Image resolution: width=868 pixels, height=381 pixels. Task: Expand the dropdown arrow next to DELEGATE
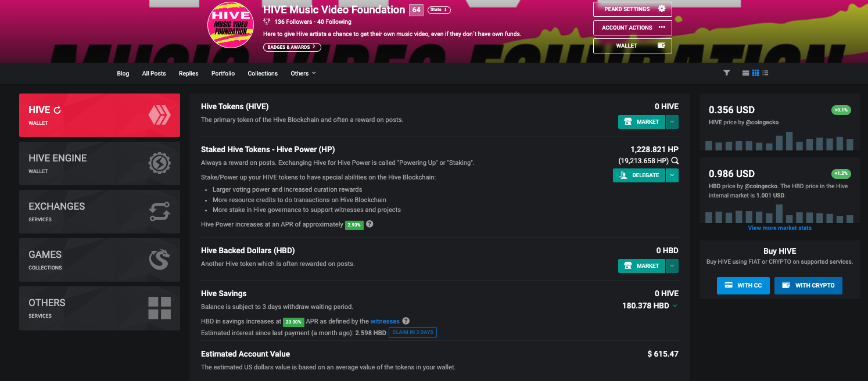pyautogui.click(x=672, y=175)
